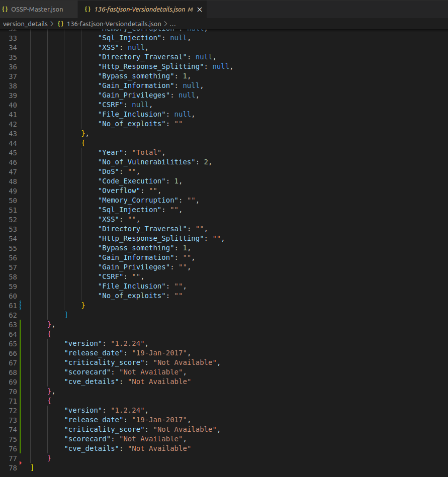
Task: Click the "scorecard" key on line 68
Action: tap(87, 372)
